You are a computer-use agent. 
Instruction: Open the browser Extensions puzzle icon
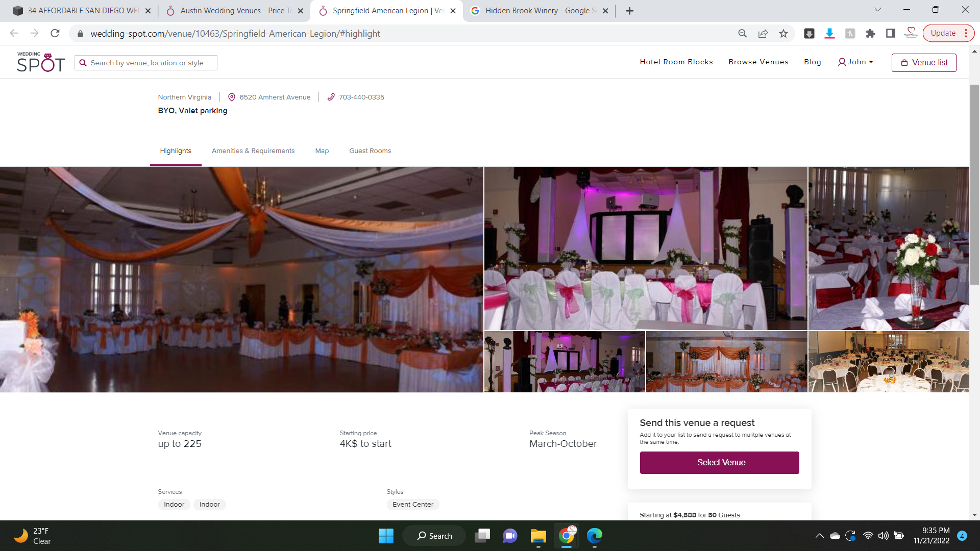point(870,34)
